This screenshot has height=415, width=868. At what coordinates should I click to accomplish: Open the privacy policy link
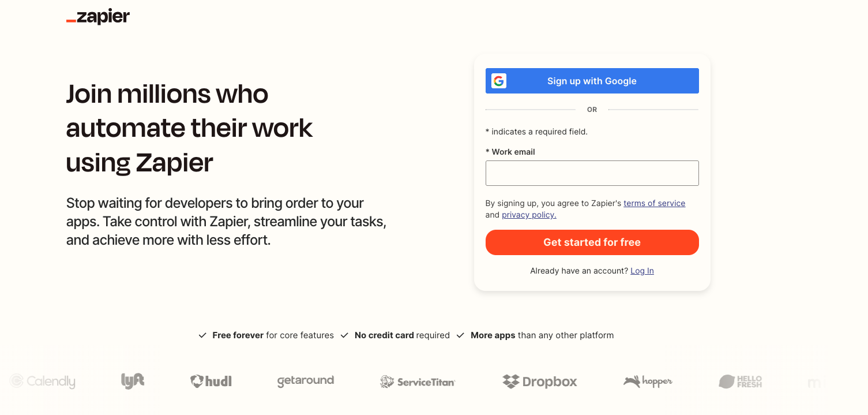click(x=529, y=215)
